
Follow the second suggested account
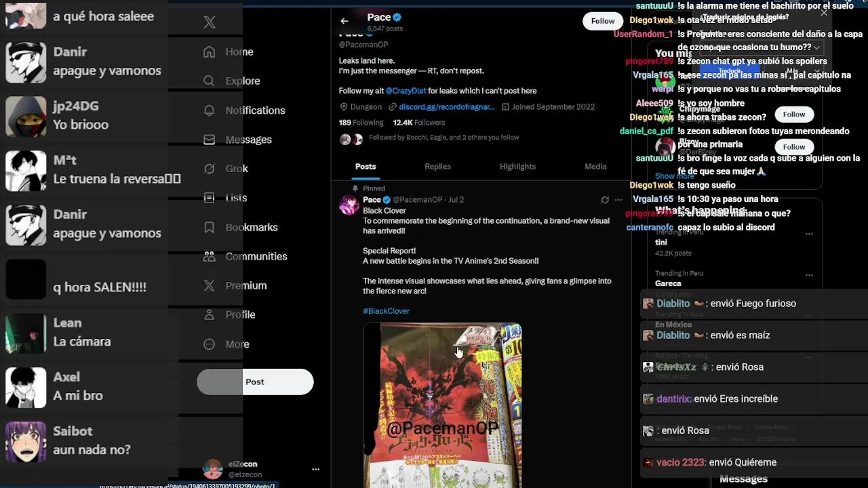pos(794,146)
